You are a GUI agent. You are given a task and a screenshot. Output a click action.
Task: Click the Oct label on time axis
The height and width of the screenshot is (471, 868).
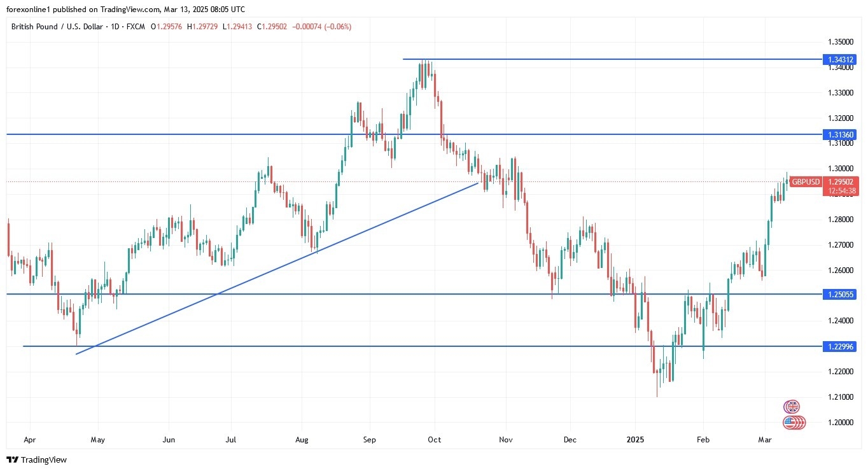tap(435, 439)
